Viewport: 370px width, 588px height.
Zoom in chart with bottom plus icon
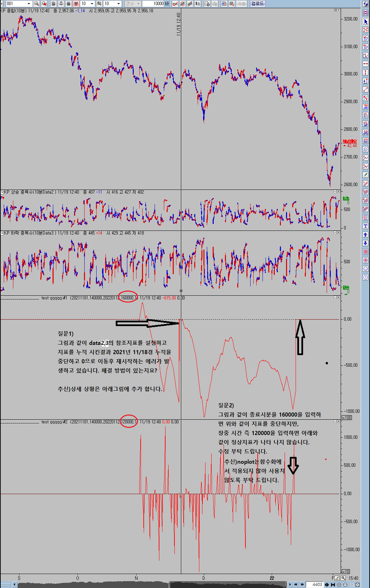click(x=339, y=585)
